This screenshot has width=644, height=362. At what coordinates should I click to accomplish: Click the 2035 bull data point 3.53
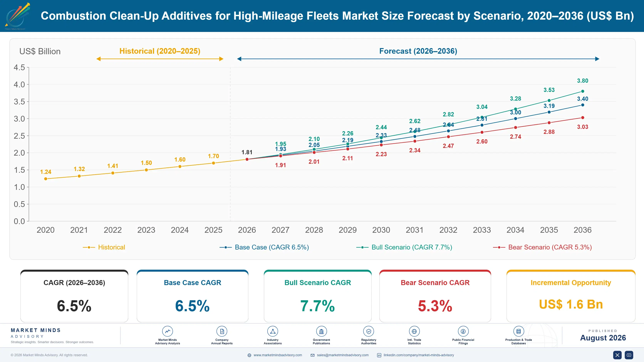tap(549, 101)
